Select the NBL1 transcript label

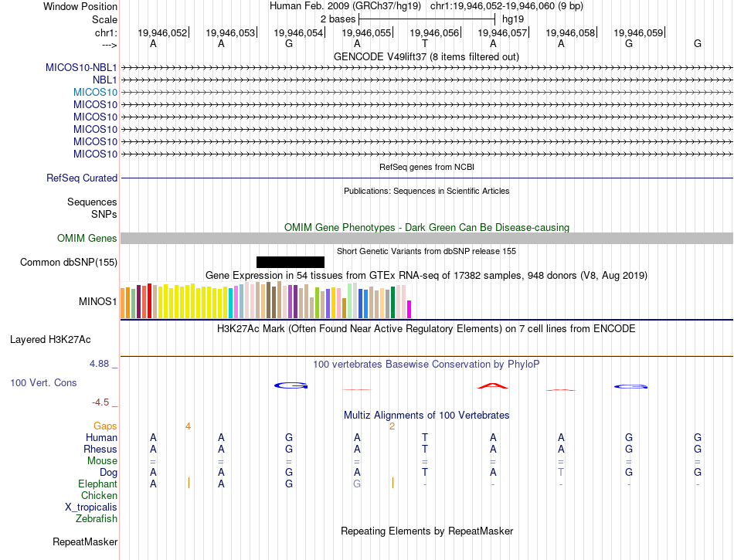tap(104, 80)
